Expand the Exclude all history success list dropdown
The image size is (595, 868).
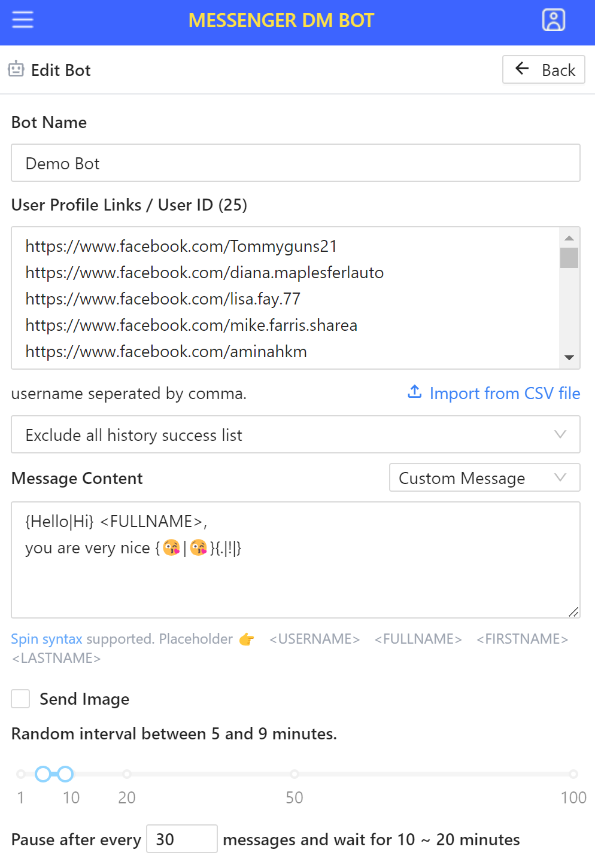click(x=296, y=434)
